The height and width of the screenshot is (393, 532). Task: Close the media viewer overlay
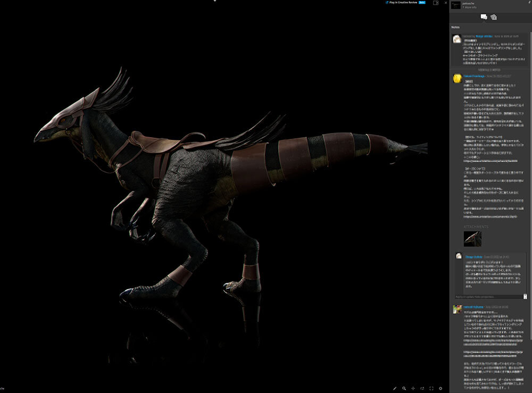(445, 3)
